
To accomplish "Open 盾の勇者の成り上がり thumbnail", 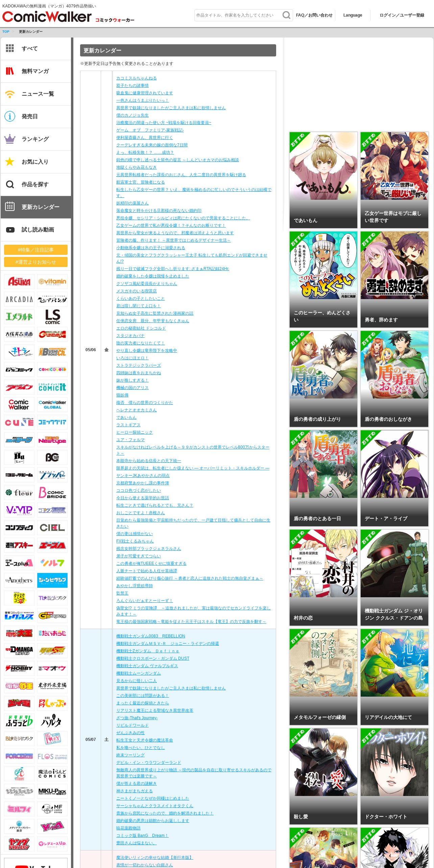I will (x=323, y=379).
